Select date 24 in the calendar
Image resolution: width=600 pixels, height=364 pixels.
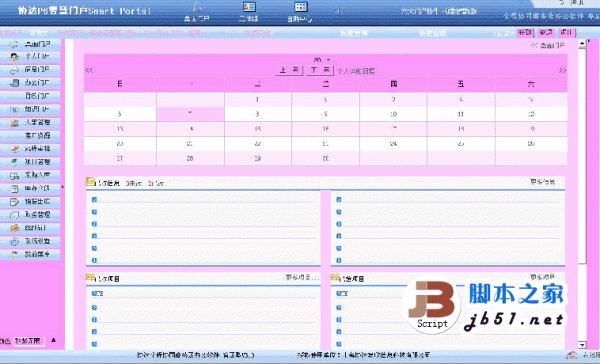click(393, 144)
